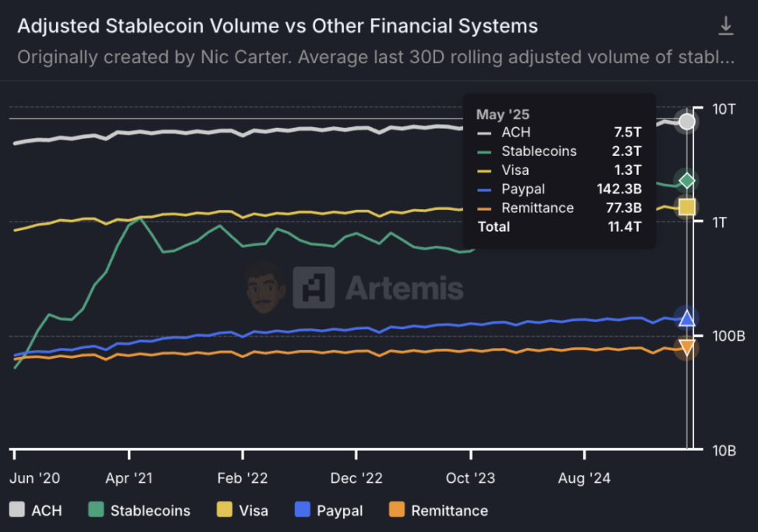Click the Stablecoins row in tooltip

tap(558, 151)
